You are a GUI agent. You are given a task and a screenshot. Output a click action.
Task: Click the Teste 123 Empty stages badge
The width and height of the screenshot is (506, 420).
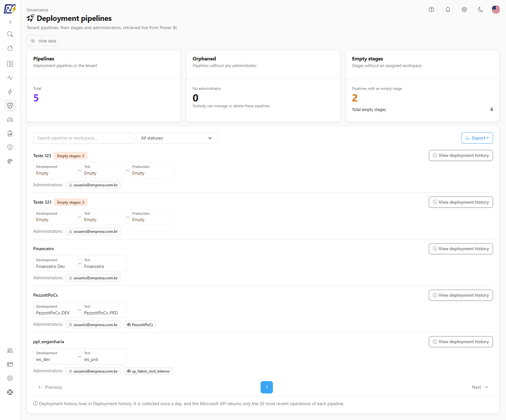coord(71,156)
